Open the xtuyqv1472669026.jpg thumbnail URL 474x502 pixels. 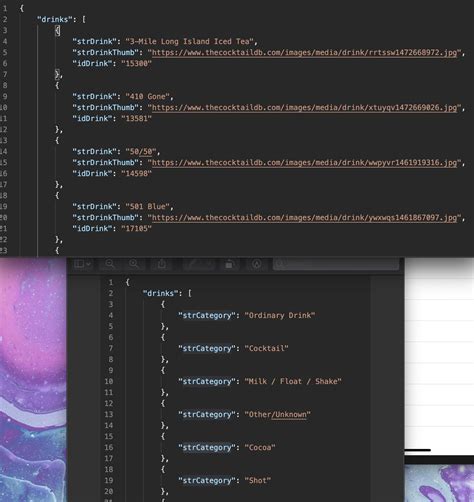pyautogui.click(x=304, y=107)
